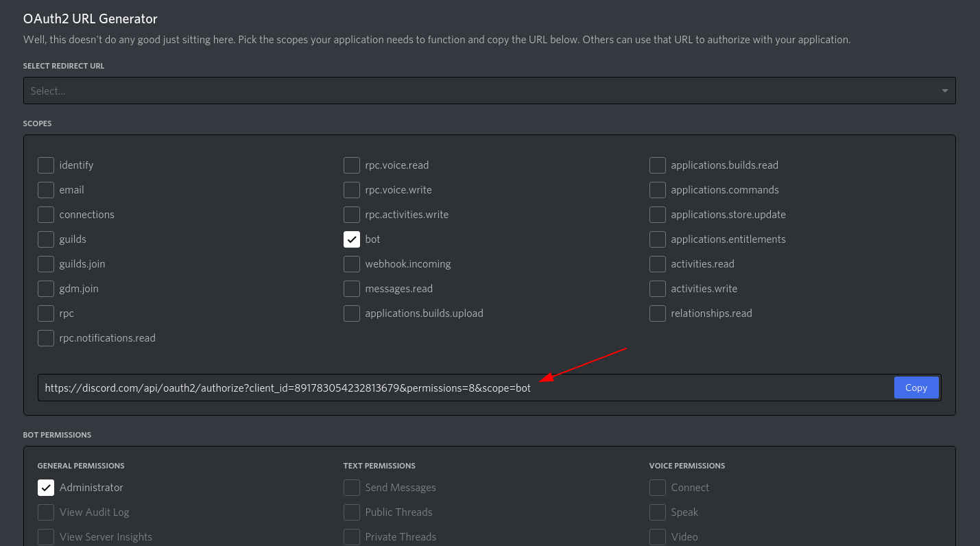Enable guilds.join scope
Viewport: 980px width, 546px height.
pos(46,264)
